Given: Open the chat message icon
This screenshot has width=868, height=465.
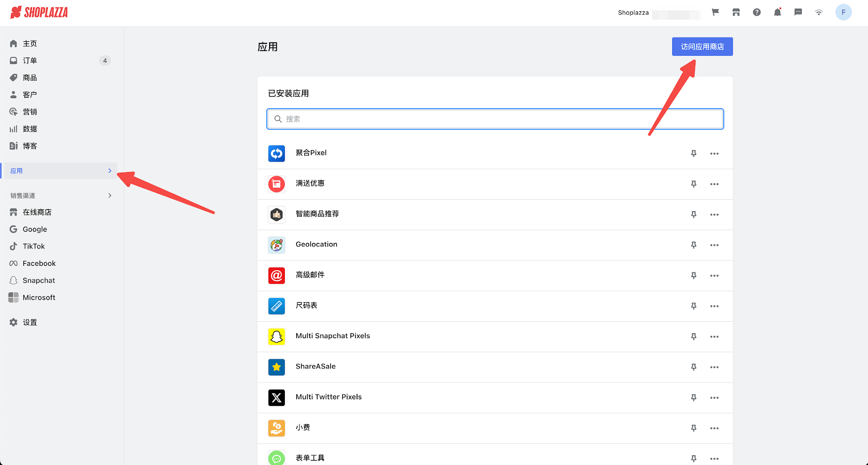Looking at the screenshot, I should (798, 12).
